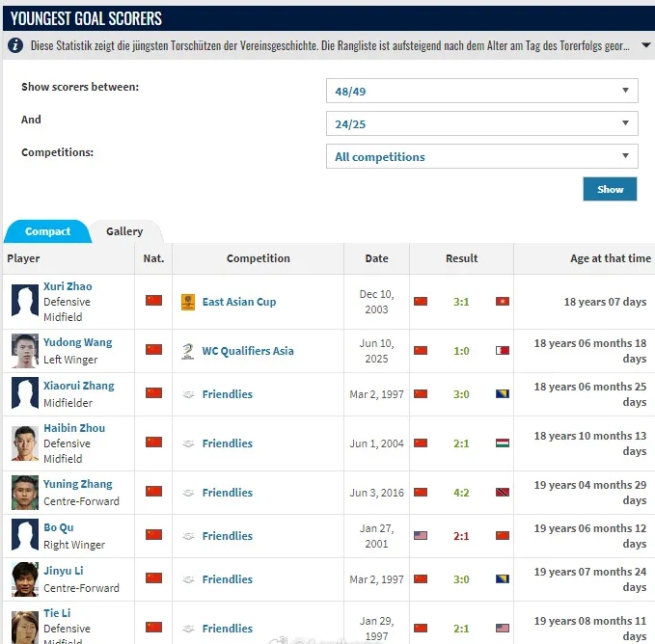Open Yudong Wang player profile link
The image size is (655, 644).
(78, 342)
